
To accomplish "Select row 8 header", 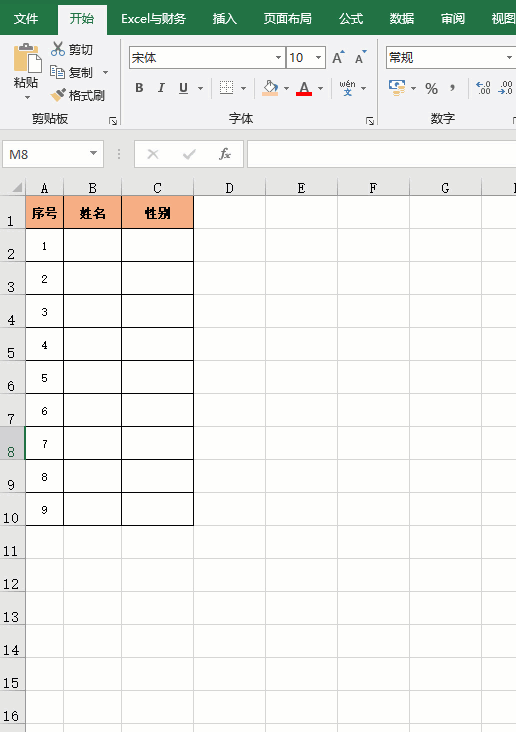I will point(12,443).
